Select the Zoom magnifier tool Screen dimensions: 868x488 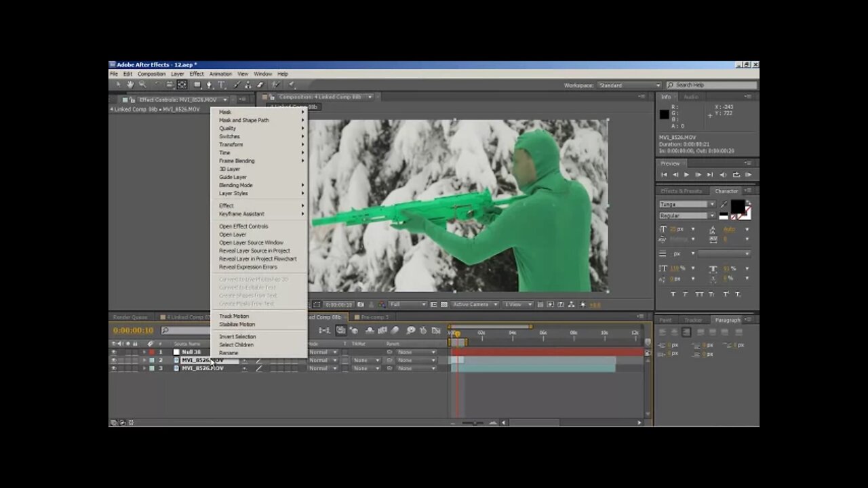coord(142,85)
